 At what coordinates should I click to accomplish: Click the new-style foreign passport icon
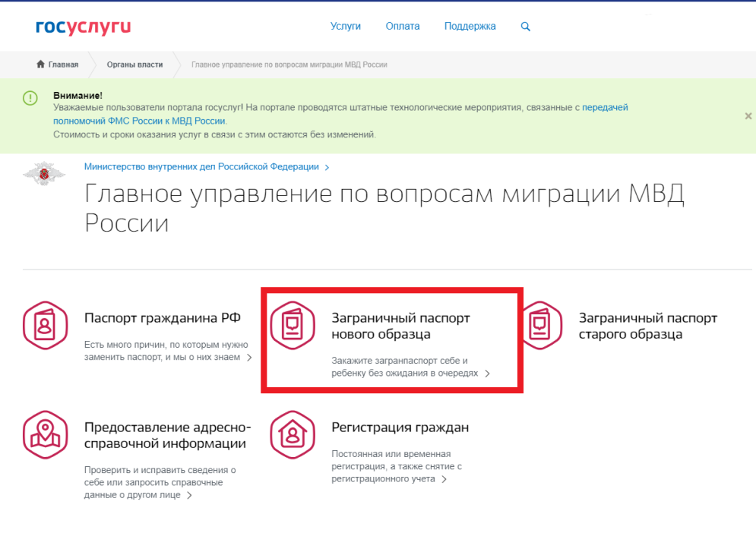click(x=293, y=325)
